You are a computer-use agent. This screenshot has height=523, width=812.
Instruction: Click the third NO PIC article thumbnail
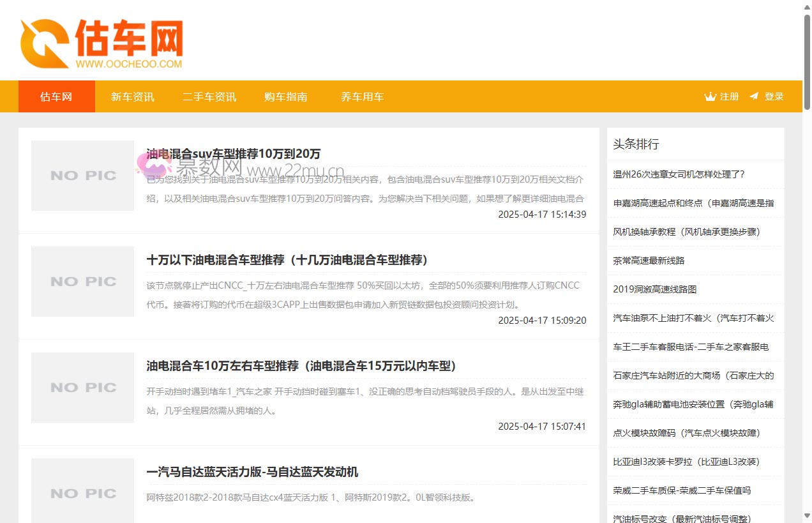click(82, 387)
